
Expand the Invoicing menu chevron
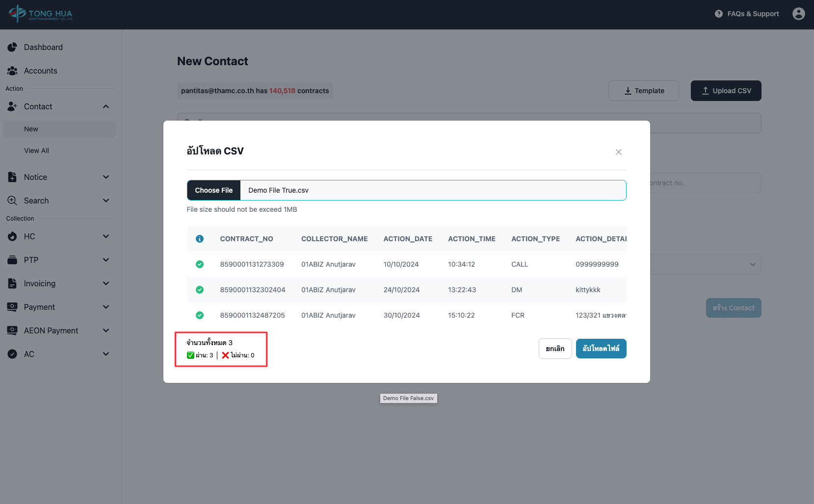point(106,283)
